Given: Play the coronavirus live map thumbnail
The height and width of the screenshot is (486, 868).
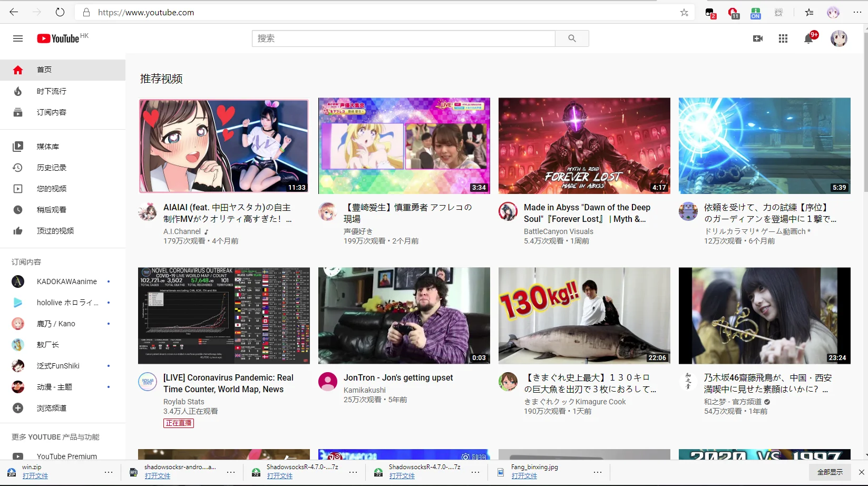Looking at the screenshot, I should 224,316.
